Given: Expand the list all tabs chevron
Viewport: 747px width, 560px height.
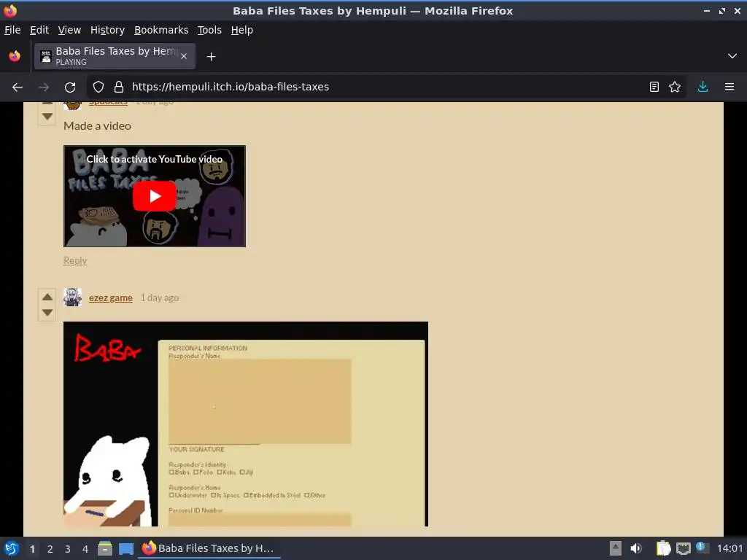Looking at the screenshot, I should pyautogui.click(x=732, y=56).
